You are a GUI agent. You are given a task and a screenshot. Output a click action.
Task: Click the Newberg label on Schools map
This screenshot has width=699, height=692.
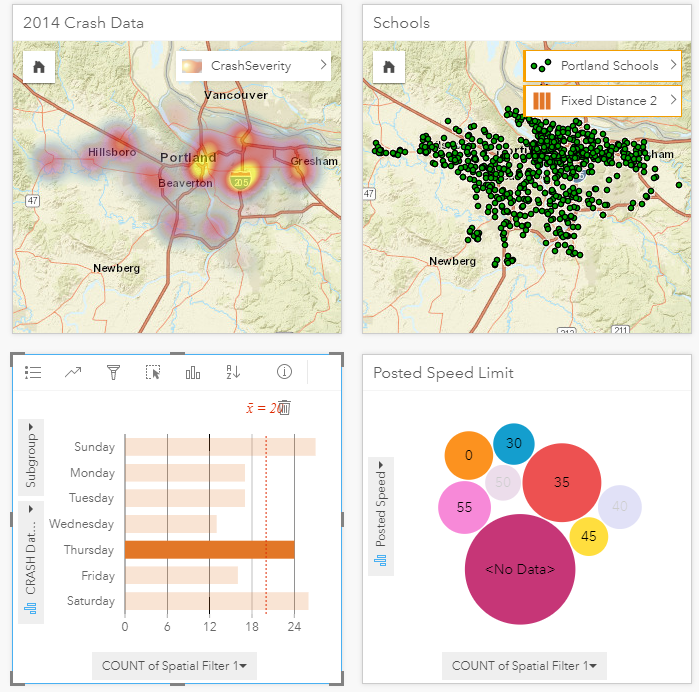click(x=452, y=261)
